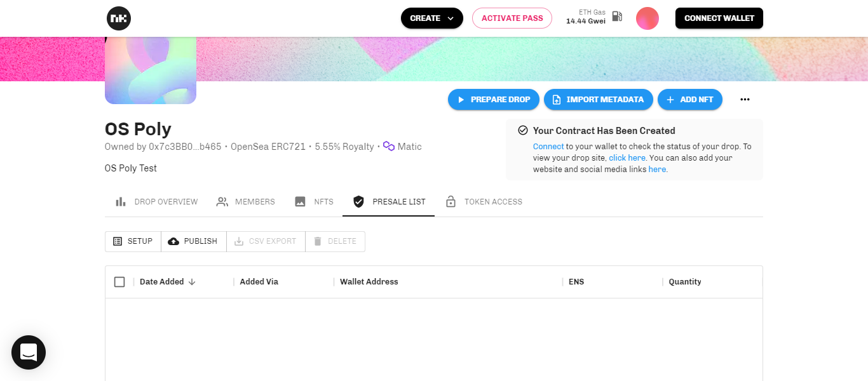Open the Token Access tab
This screenshot has height=381, width=868.
pos(484,202)
